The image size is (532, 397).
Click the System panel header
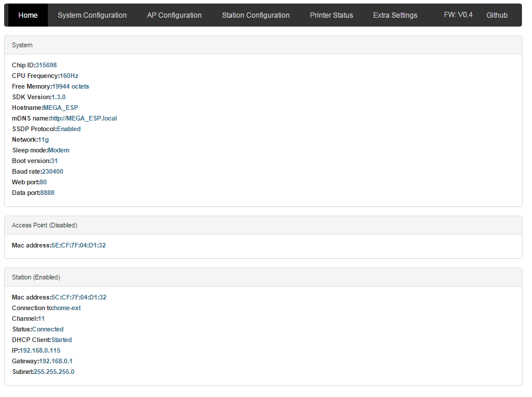click(263, 45)
